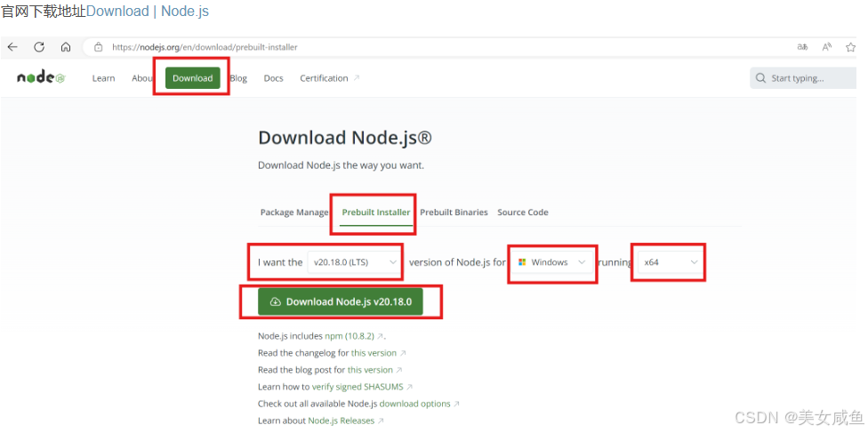This screenshot has width=868, height=433.
Task: Open the About nav item
Action: 141,78
